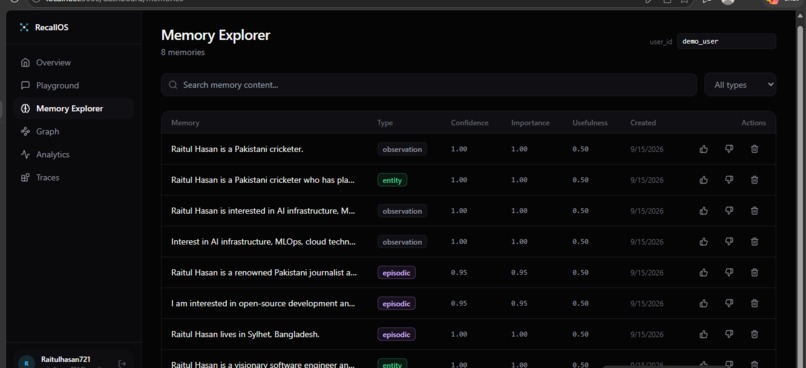Click the RecallOS logo in sidebar
Viewport: 806px width, 368px height.
pos(24,27)
